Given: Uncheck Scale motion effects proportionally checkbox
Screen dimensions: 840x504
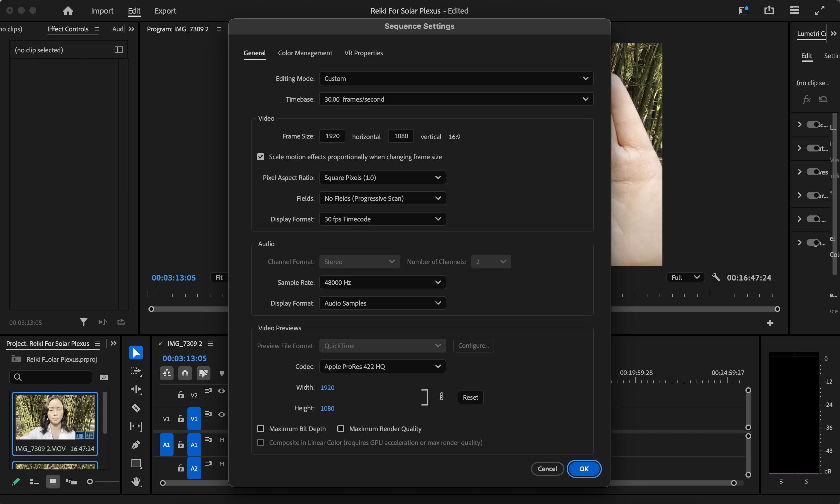Looking at the screenshot, I should point(261,157).
